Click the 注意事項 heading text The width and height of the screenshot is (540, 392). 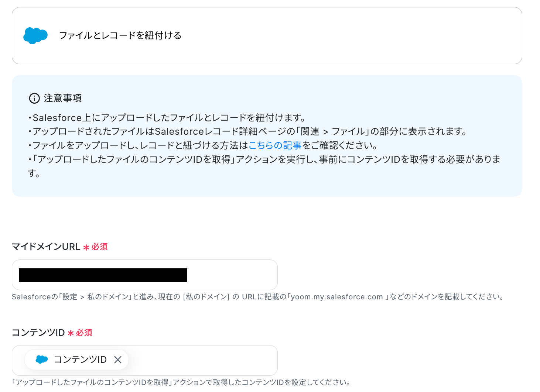[63, 98]
